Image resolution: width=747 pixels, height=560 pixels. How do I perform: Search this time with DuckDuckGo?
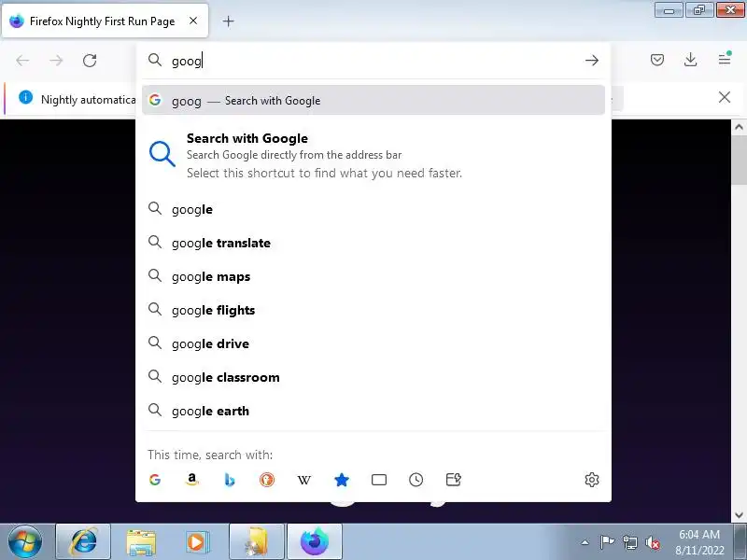267,480
